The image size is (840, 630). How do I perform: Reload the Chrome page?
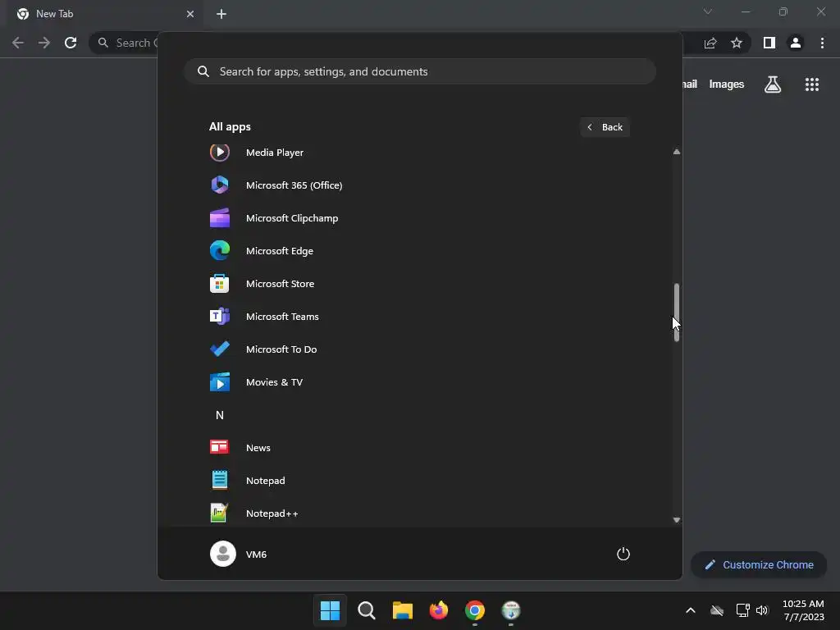(71, 43)
